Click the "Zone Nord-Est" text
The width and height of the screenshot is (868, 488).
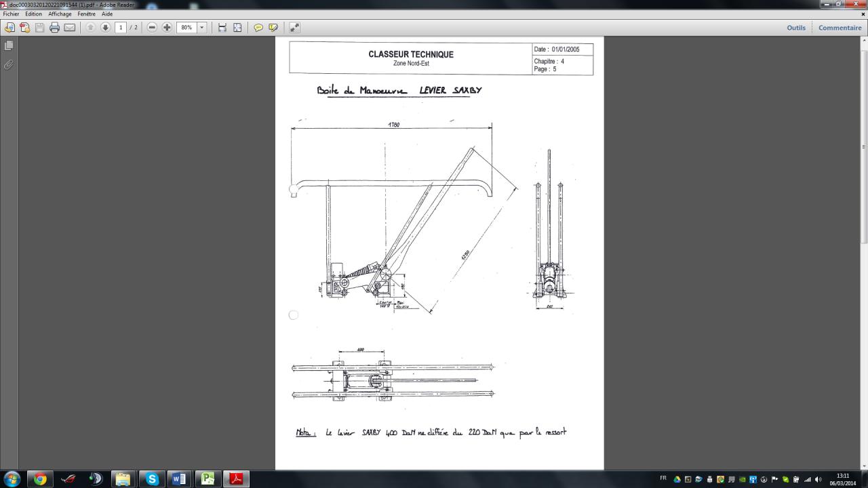point(411,64)
